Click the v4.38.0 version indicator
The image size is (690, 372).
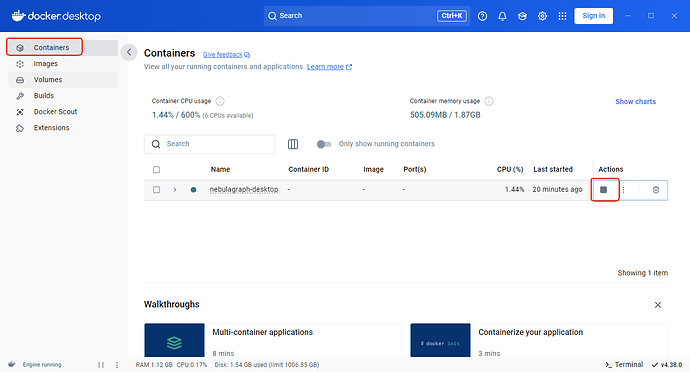pyautogui.click(x=667, y=365)
